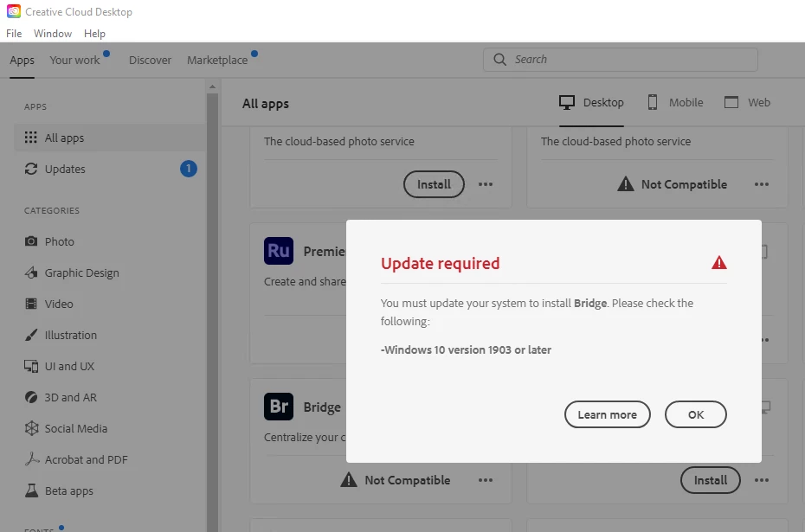
Task: Click the Bridge Br app icon
Action: pos(279,407)
